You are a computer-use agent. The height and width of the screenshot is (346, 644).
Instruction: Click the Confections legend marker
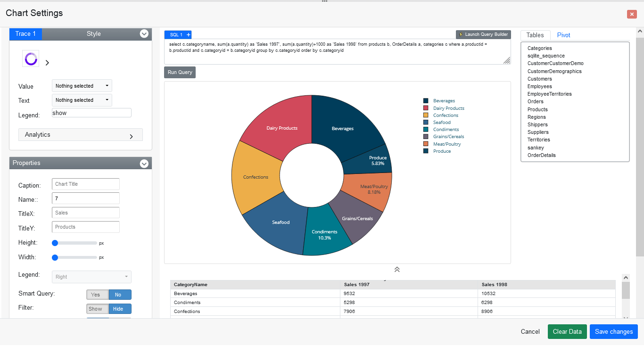pos(426,115)
